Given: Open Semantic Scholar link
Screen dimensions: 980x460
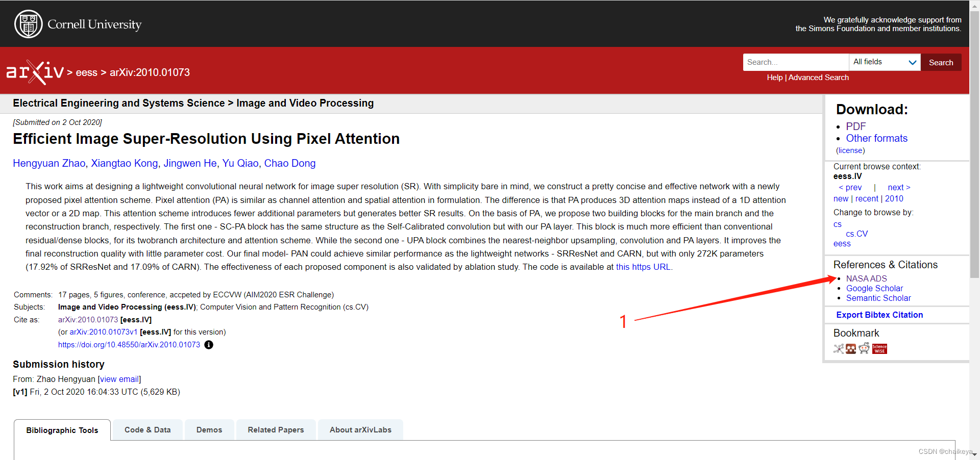Looking at the screenshot, I should pyautogui.click(x=878, y=298).
